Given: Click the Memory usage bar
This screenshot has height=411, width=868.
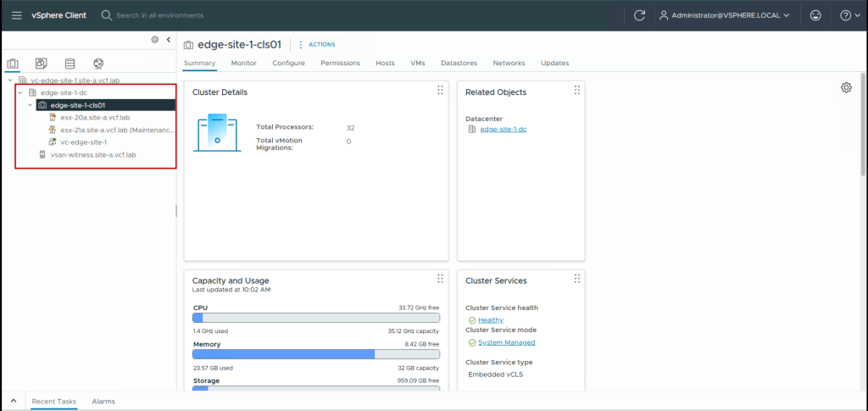Looking at the screenshot, I should (316, 354).
